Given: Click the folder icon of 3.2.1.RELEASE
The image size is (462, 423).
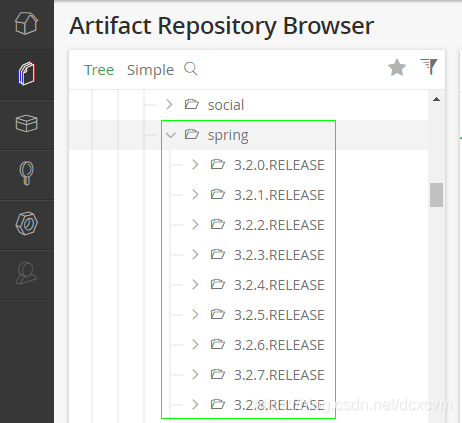Looking at the screenshot, I should pyautogui.click(x=218, y=194).
